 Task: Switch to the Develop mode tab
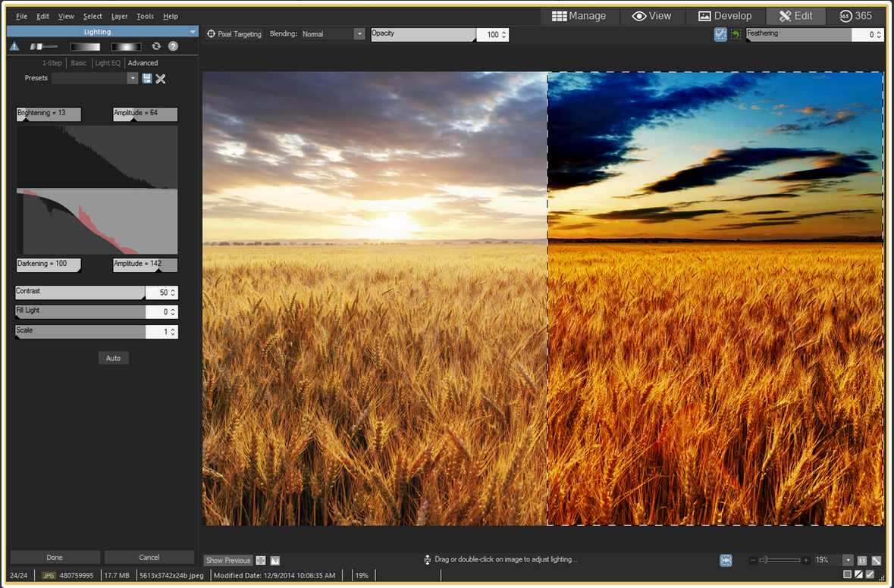coord(725,16)
